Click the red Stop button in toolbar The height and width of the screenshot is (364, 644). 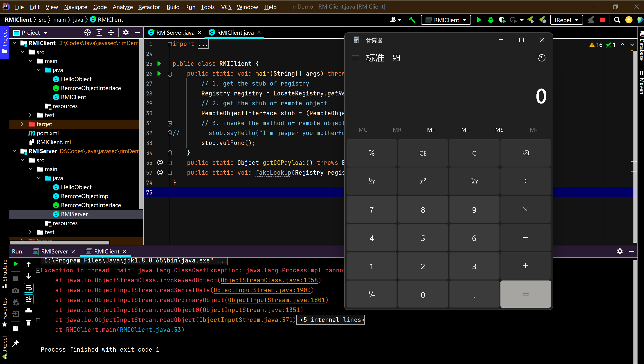(x=602, y=20)
